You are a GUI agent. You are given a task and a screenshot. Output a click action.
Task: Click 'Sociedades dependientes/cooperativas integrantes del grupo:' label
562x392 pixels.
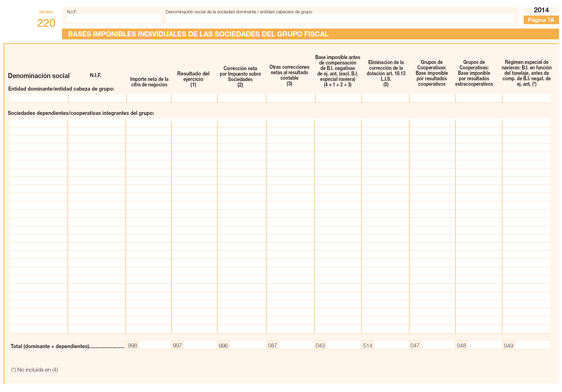81,113
